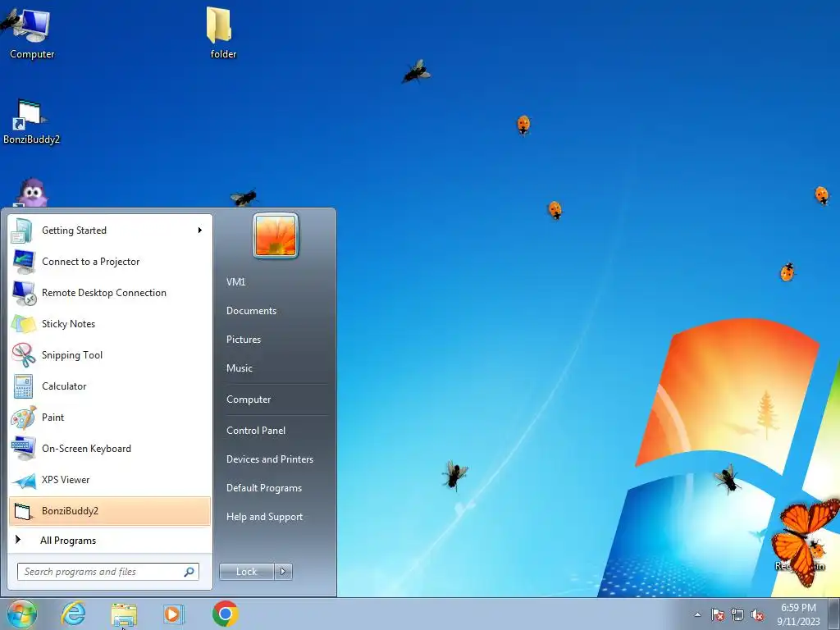The image size is (840, 630).
Task: Open Windows Media Player from the taskbar
Action: (x=174, y=614)
